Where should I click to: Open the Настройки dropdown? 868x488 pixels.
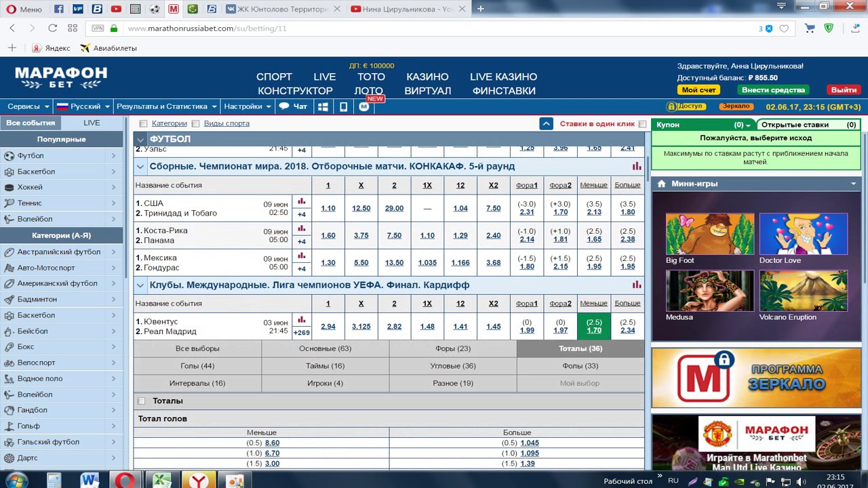248,106
